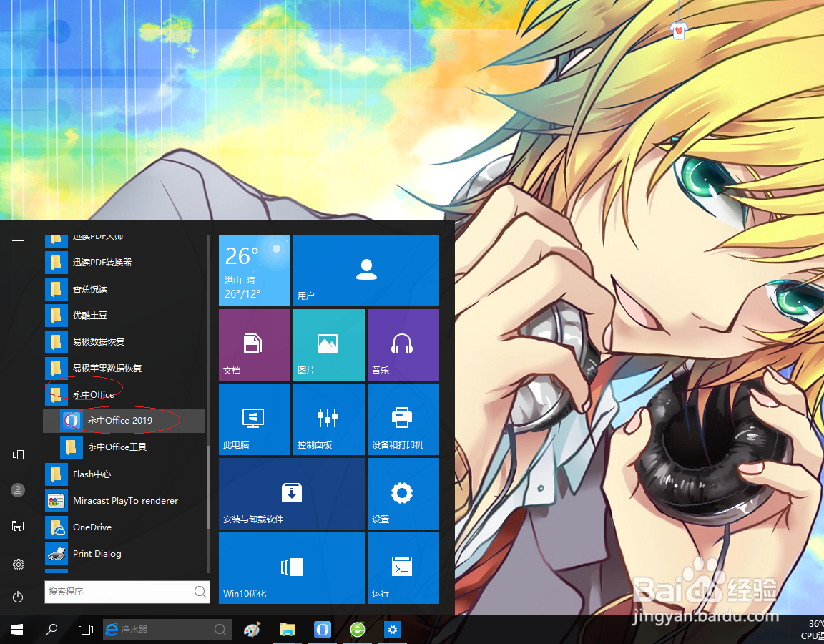The image size is (824, 644).
Task: Open File Explorer on the taskbar
Action: 288,629
